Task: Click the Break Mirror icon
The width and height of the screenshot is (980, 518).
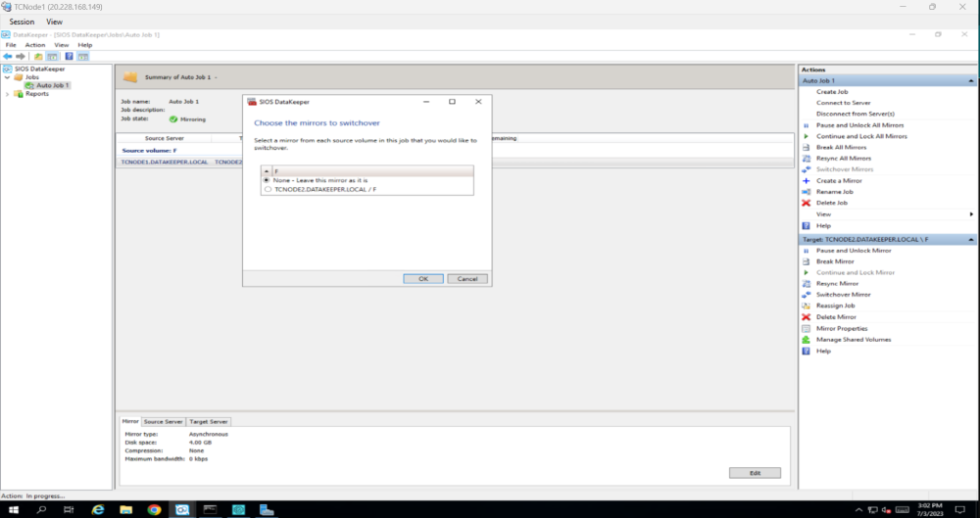Action: pyautogui.click(x=807, y=261)
